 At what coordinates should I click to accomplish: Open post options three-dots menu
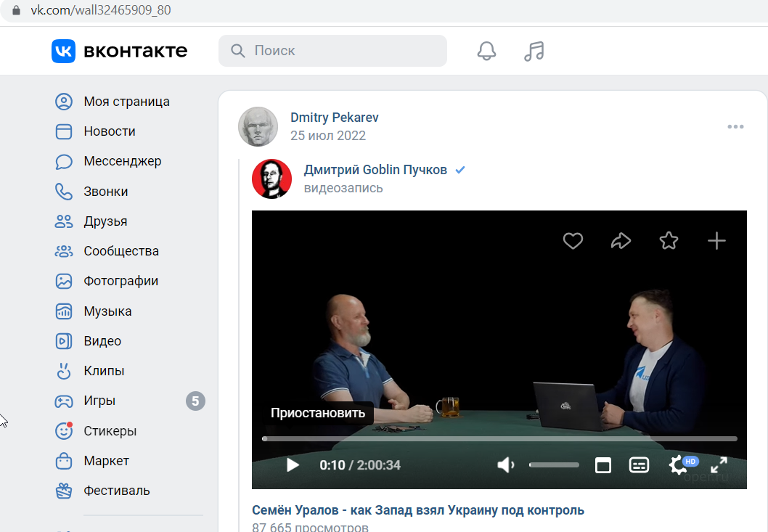735,127
